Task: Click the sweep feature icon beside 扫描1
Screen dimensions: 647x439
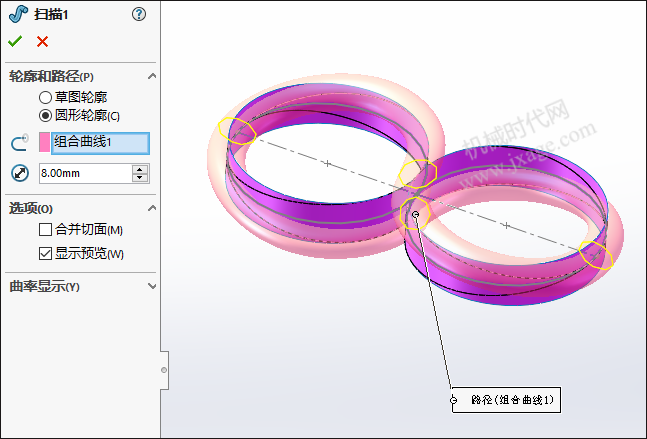Action: click(18, 14)
